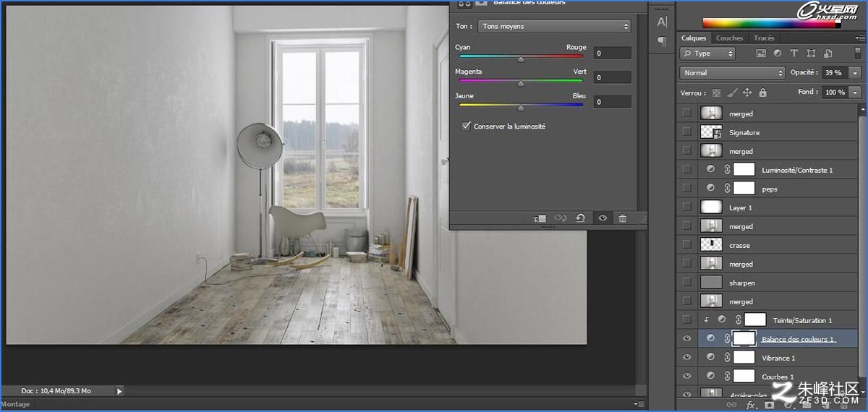Add a layer mask icon

click(x=769, y=405)
